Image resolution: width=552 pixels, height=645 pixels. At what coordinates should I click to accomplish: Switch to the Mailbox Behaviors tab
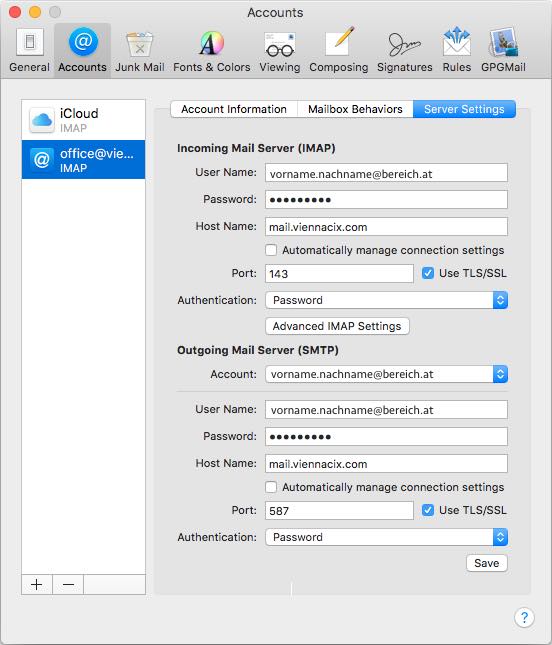(355, 109)
